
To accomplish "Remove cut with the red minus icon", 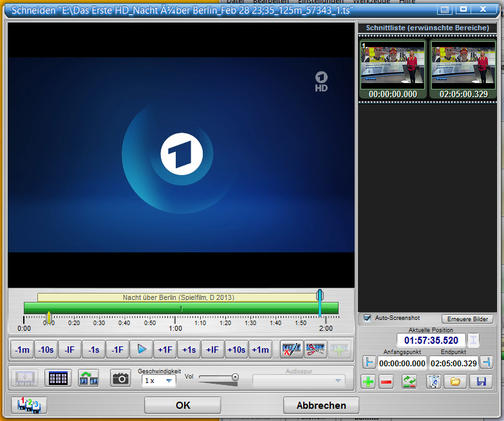I will pyautogui.click(x=386, y=382).
